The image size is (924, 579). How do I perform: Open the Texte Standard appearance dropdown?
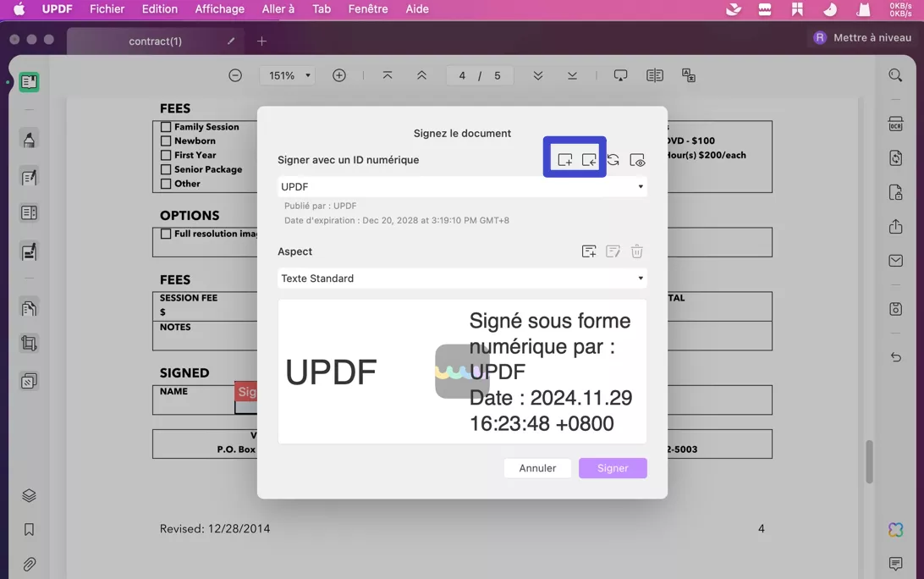462,278
